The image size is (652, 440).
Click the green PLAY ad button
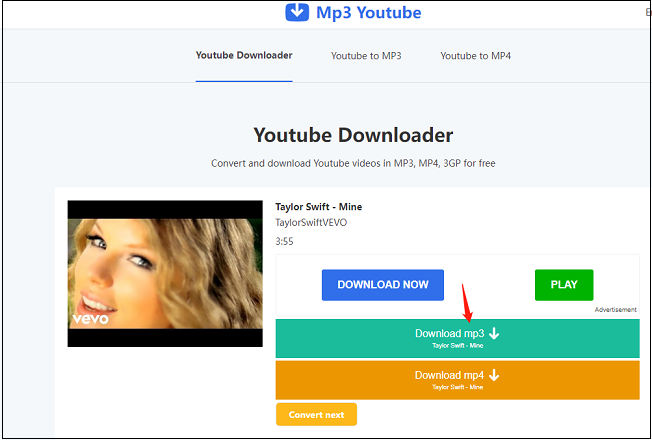tap(564, 285)
